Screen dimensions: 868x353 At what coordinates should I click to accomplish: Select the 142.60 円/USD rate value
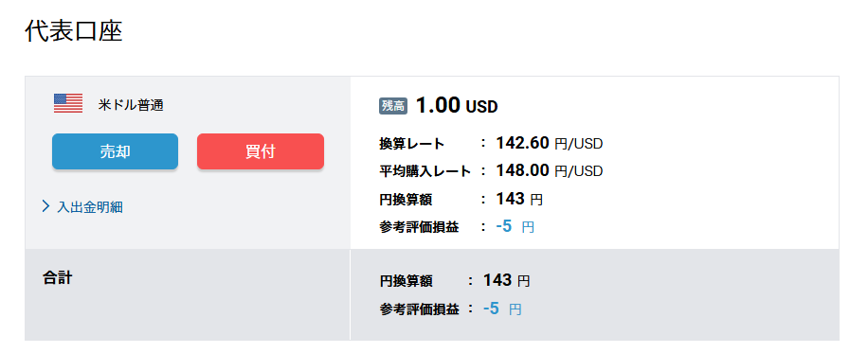coord(550,143)
